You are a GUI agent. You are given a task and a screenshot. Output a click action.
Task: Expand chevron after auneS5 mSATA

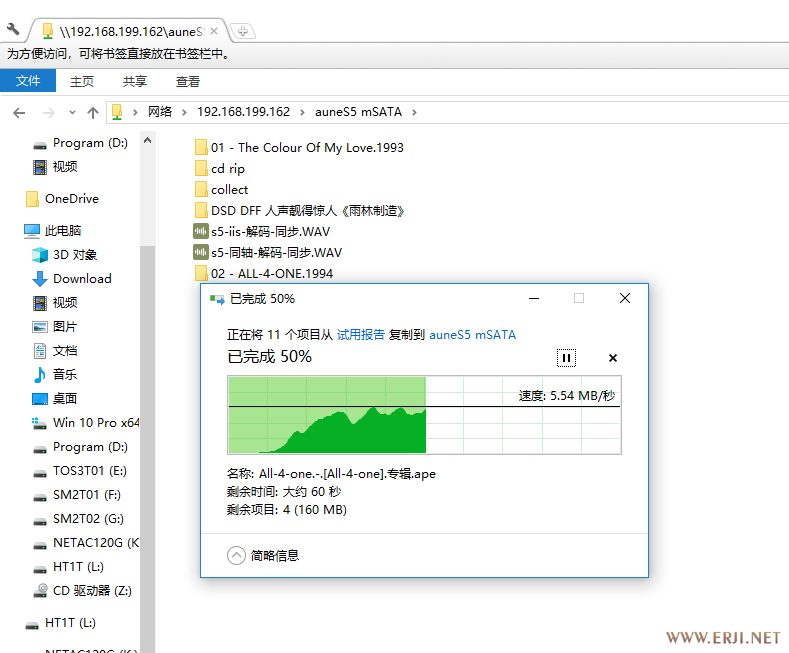point(414,112)
